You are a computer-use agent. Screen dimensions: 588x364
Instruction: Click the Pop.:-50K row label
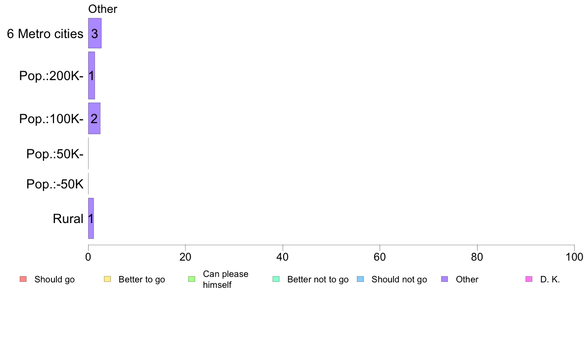pyautogui.click(x=55, y=184)
